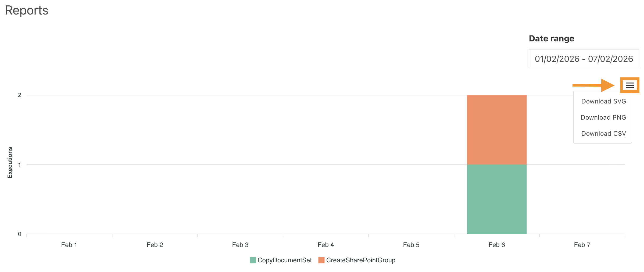This screenshot has width=644, height=272.
Task: Click the Reports page heading
Action: pyautogui.click(x=27, y=10)
